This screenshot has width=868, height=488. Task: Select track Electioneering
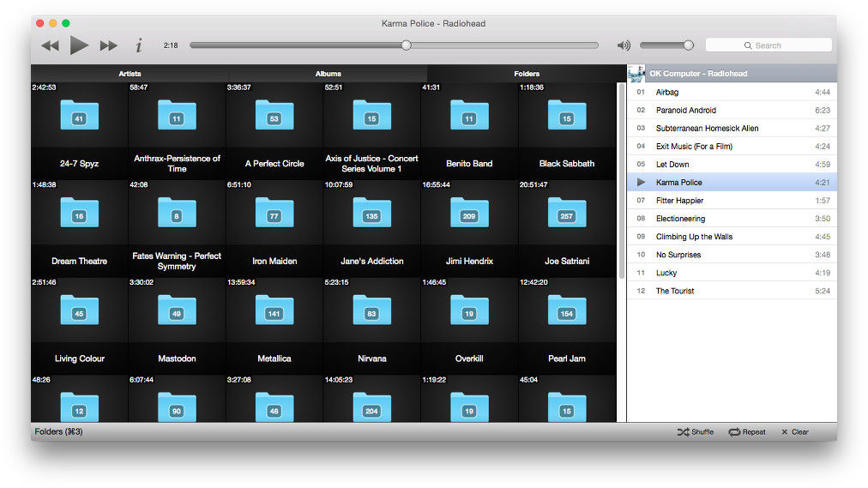(x=732, y=219)
